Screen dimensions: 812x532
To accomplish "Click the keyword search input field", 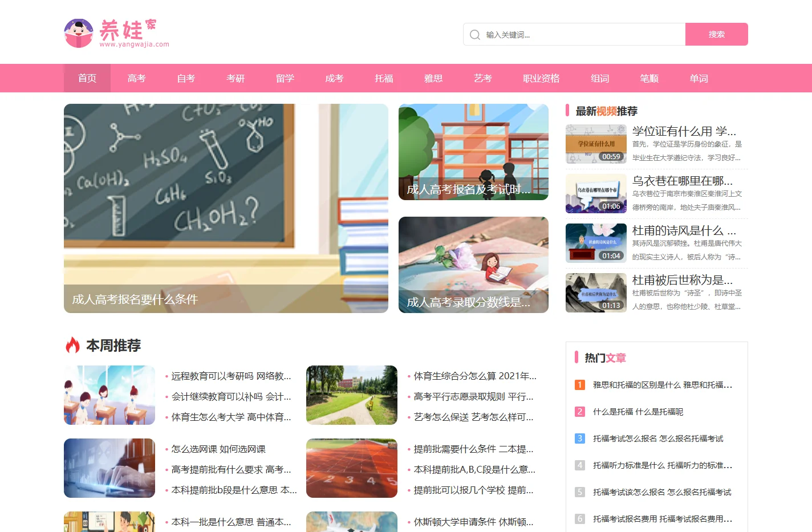I will point(574,34).
